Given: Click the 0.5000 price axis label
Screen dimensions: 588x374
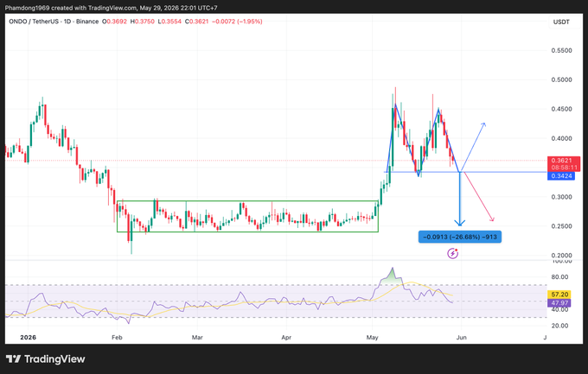Looking at the screenshot, I should (x=561, y=79).
